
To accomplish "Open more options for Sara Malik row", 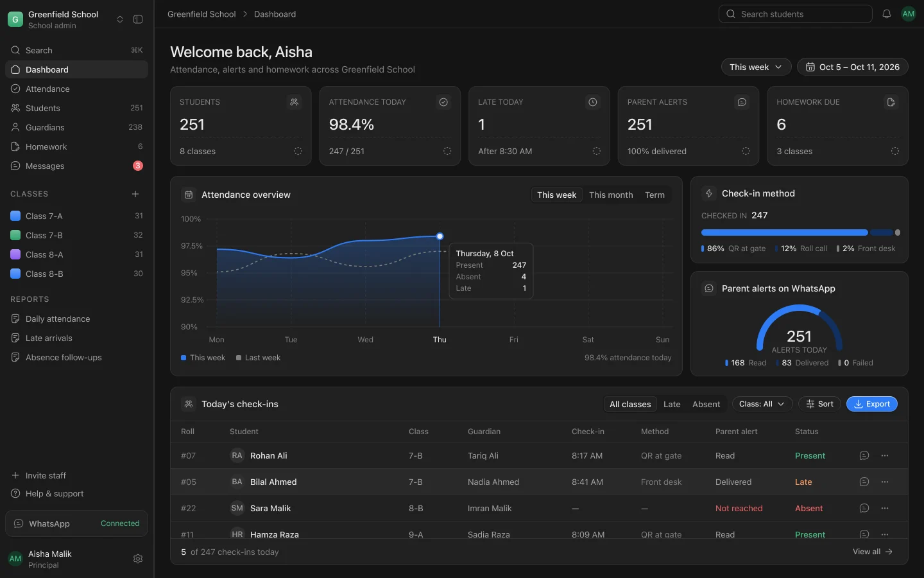I will [x=885, y=508].
